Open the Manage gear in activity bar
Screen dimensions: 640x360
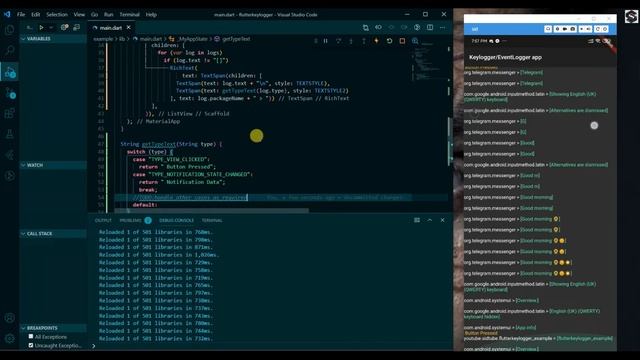pyautogui.click(x=9, y=338)
